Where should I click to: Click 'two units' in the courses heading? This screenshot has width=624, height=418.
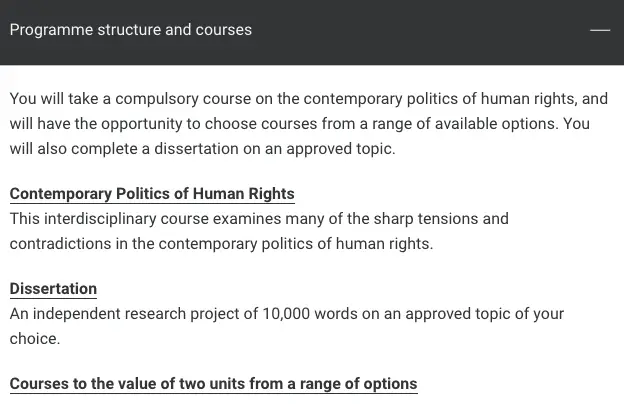[x=212, y=384]
